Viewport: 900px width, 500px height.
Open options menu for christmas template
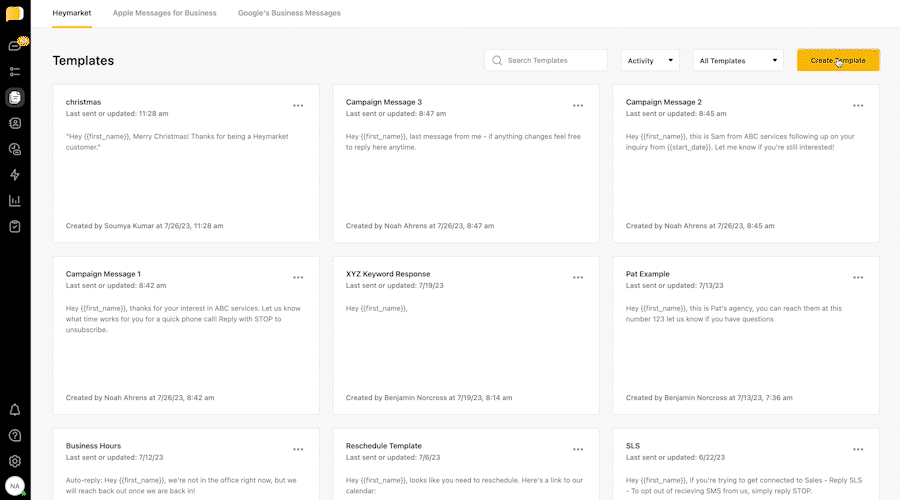(298, 106)
